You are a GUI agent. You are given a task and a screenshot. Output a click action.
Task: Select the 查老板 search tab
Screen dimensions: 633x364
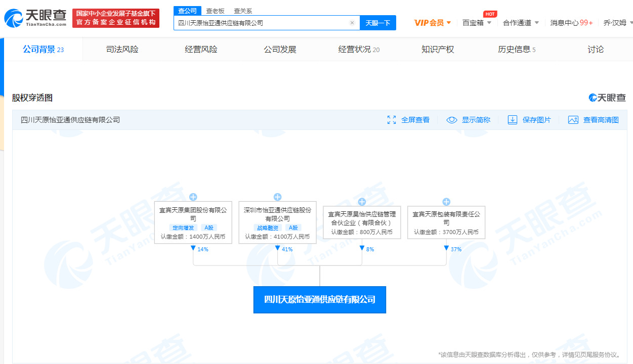tap(215, 11)
